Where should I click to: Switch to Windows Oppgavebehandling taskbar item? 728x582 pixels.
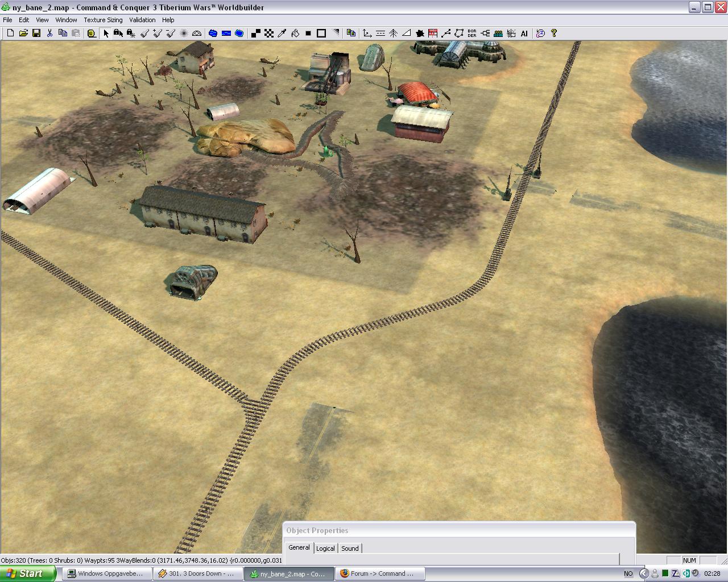point(109,573)
